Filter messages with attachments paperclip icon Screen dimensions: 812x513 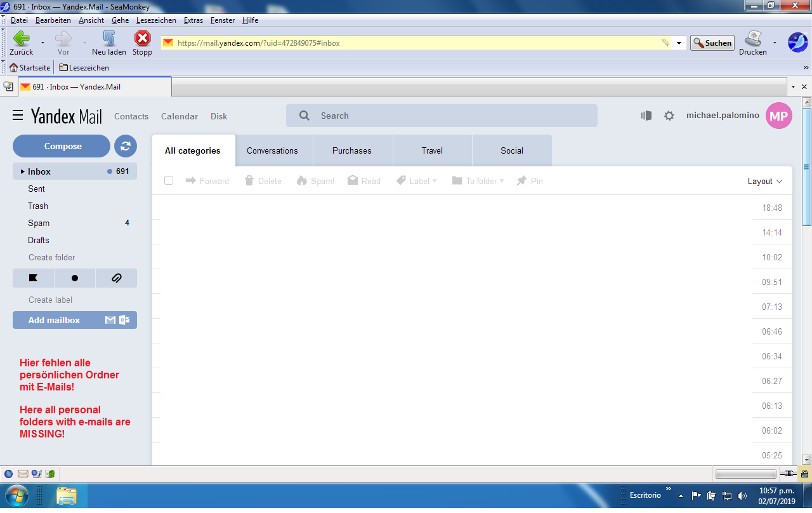point(116,278)
